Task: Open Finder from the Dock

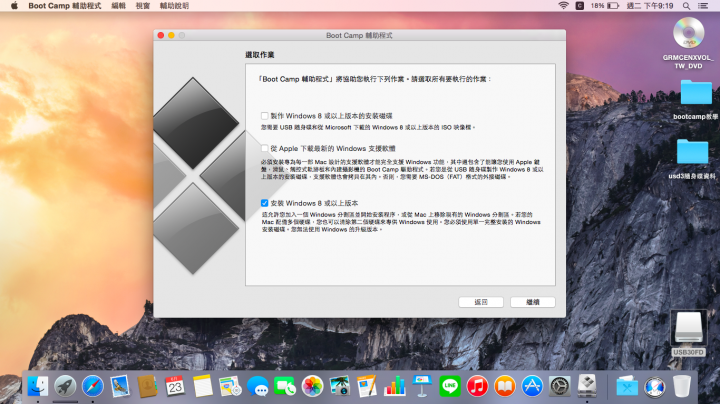Action: coord(38,386)
